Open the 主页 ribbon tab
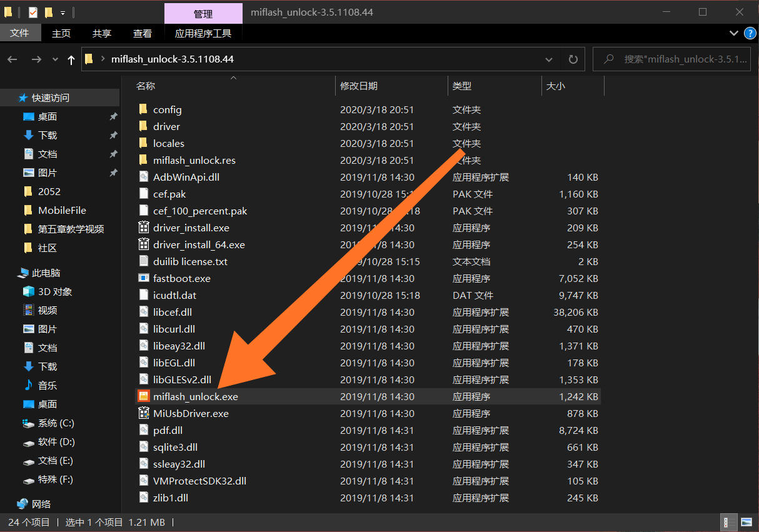Screen dimensions: 759x532 (61, 33)
